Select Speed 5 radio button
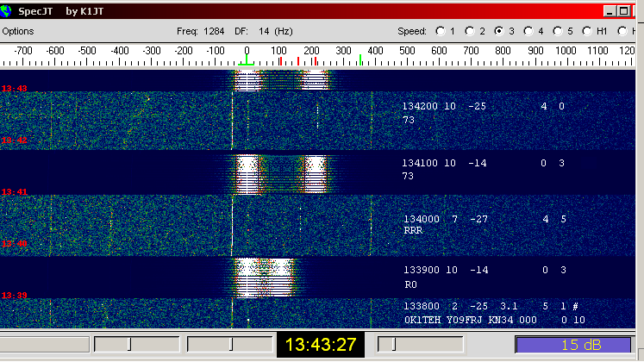The width and height of the screenshot is (644, 362). click(x=556, y=31)
